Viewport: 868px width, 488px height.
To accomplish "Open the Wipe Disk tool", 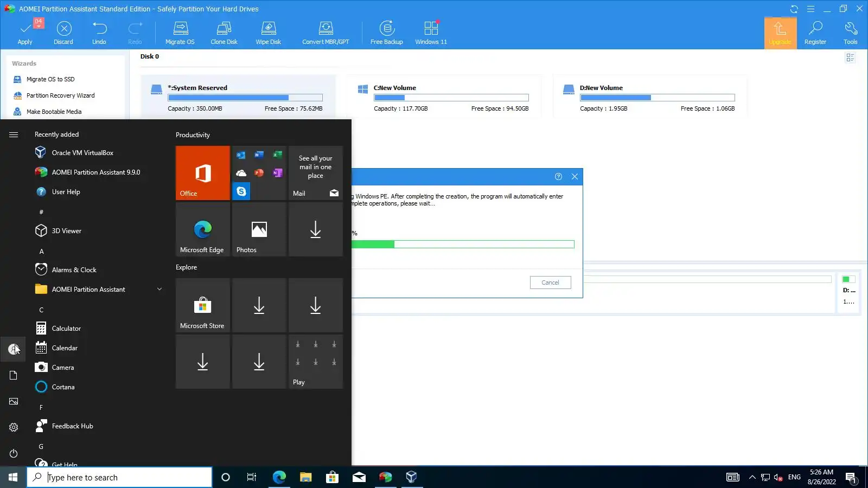I will [269, 33].
